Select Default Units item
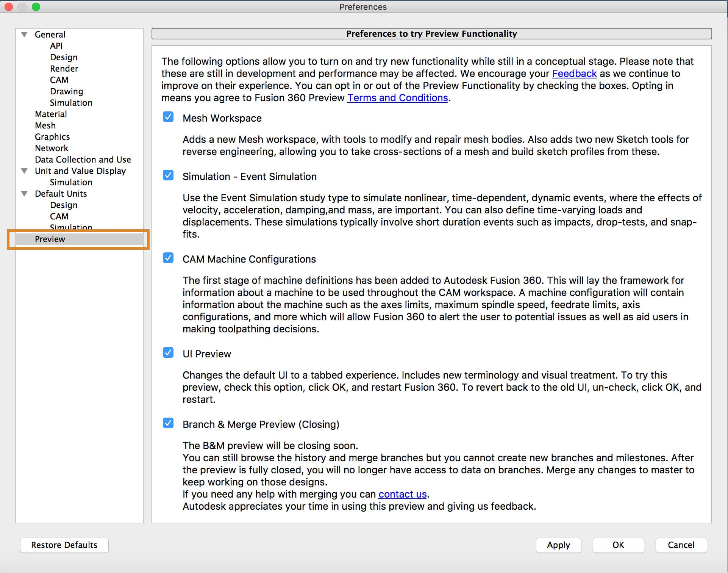This screenshot has width=728, height=573. tap(61, 194)
